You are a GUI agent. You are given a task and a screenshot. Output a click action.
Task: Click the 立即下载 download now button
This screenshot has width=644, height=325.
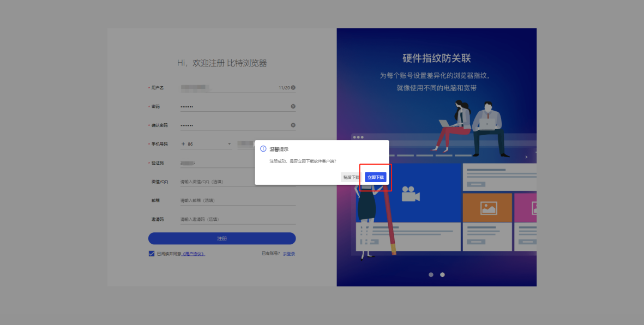375,177
